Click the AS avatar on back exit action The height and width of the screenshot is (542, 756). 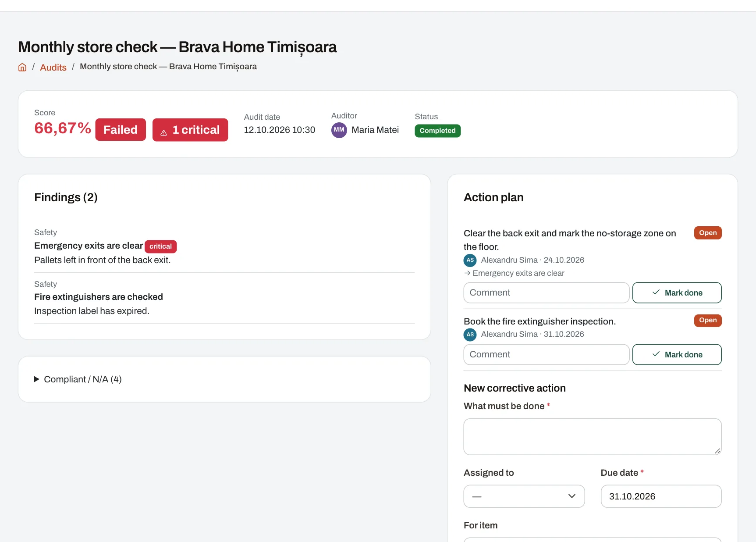point(470,260)
